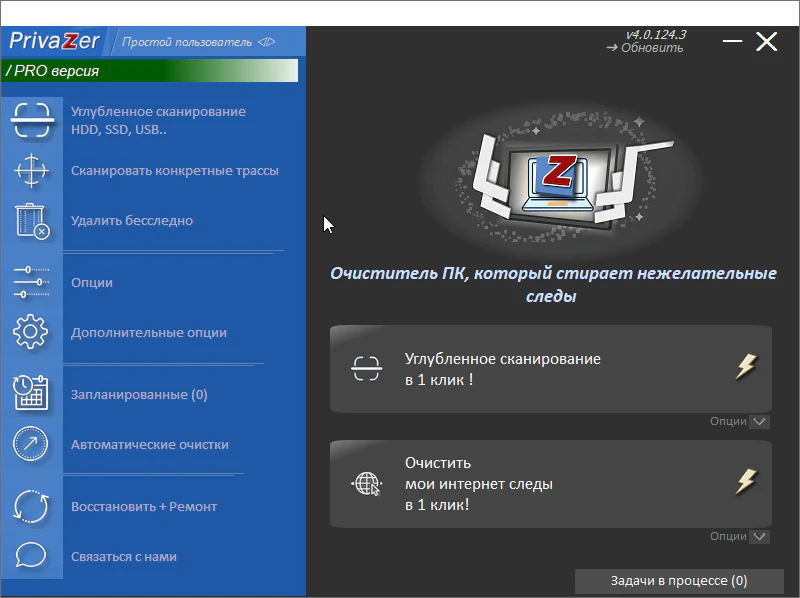Viewport: 800px width, 598px height.
Task: Start Очистить мои интернет следы в 1 клик
Action: [x=551, y=484]
